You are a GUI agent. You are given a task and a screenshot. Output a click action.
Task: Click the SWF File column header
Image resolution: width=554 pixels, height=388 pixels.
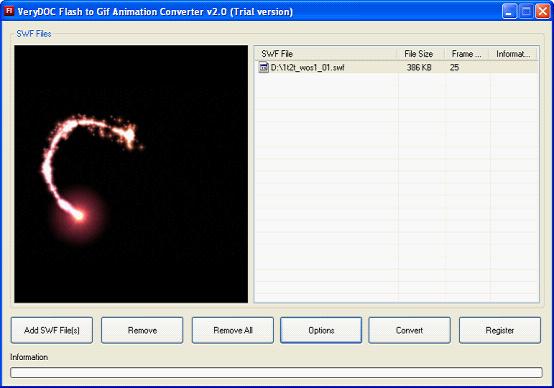pos(326,54)
